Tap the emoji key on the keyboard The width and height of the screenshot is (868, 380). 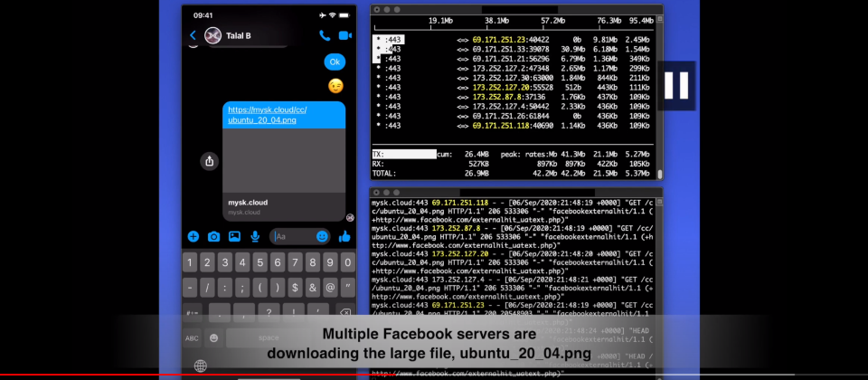tap(213, 337)
